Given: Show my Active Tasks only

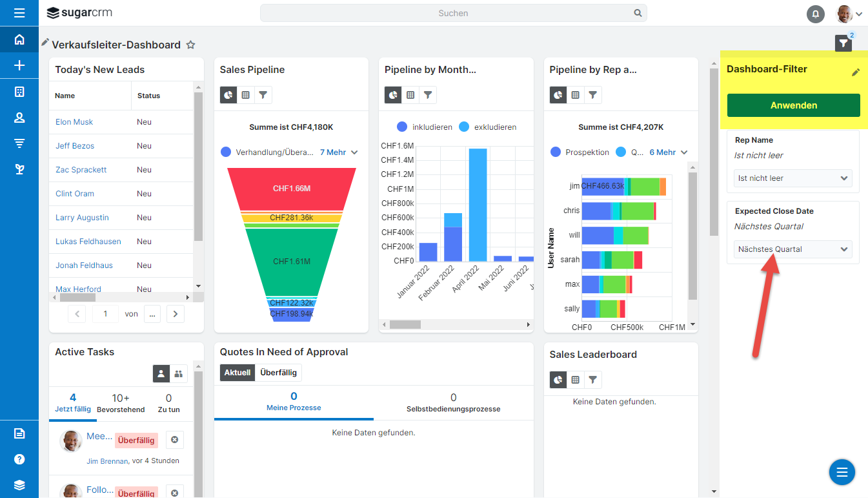Looking at the screenshot, I should pos(161,373).
